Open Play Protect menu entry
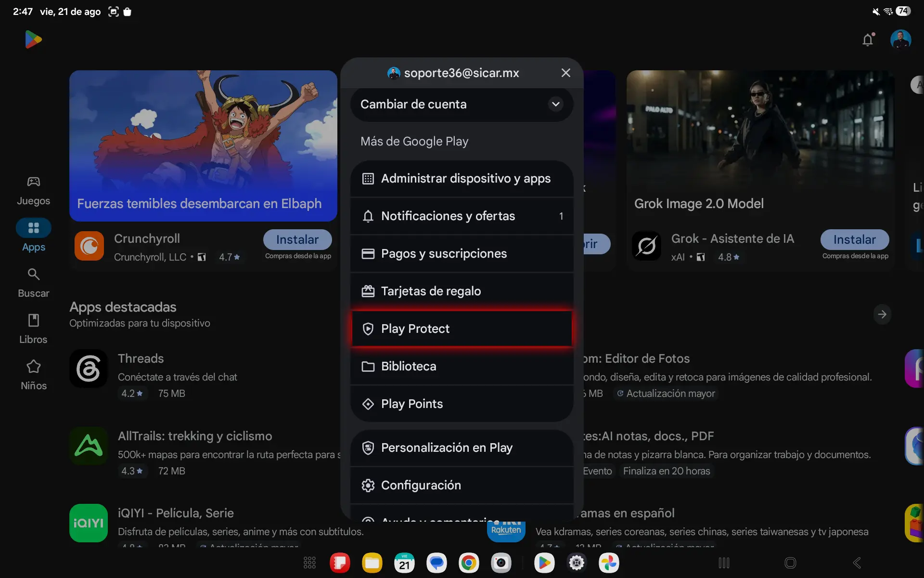 click(462, 328)
